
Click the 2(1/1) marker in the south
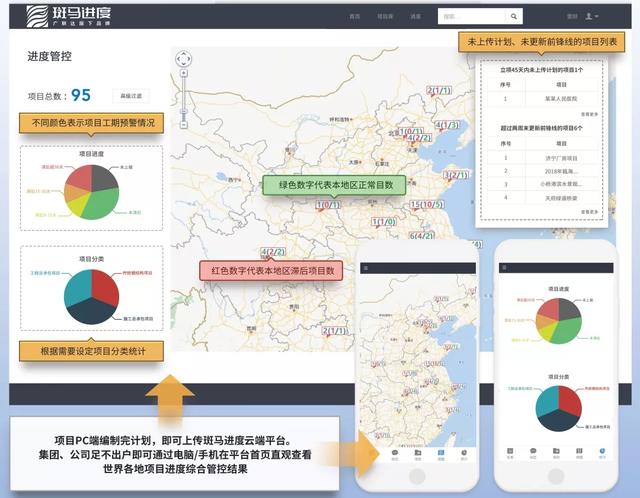coord(335,331)
